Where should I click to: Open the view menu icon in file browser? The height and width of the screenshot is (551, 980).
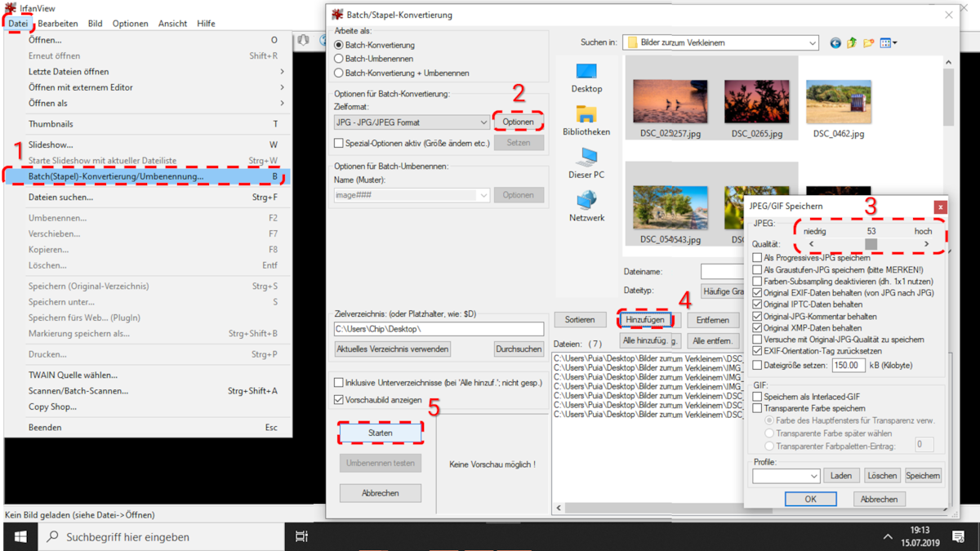(888, 43)
